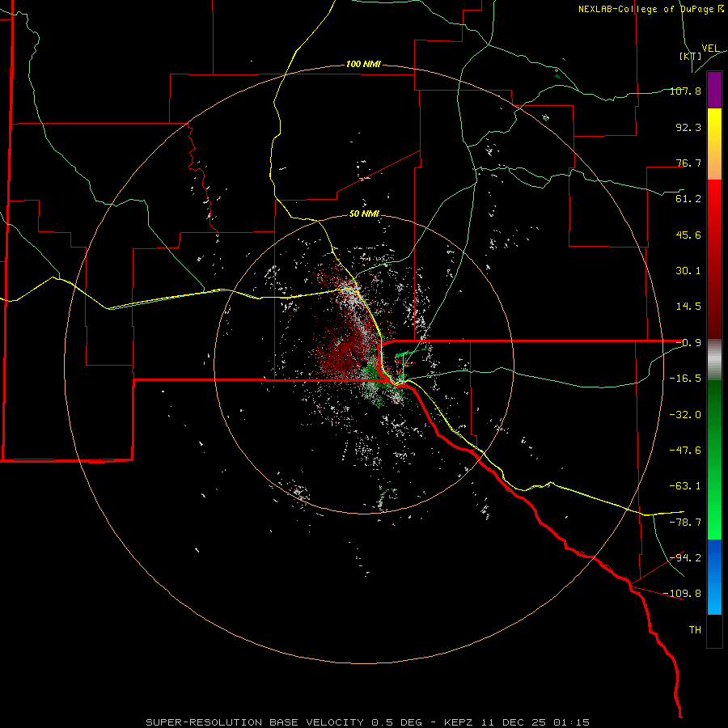This screenshot has height=728, width=728.
Task: Click the -109.8 velocity scale value
Action: coord(683,594)
